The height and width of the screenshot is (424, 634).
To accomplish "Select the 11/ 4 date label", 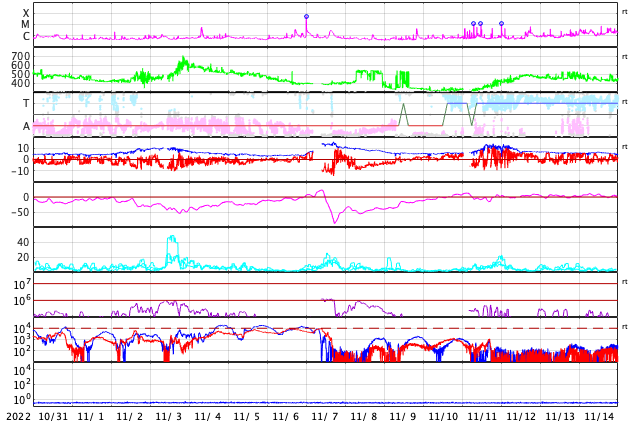I will coord(208,417).
